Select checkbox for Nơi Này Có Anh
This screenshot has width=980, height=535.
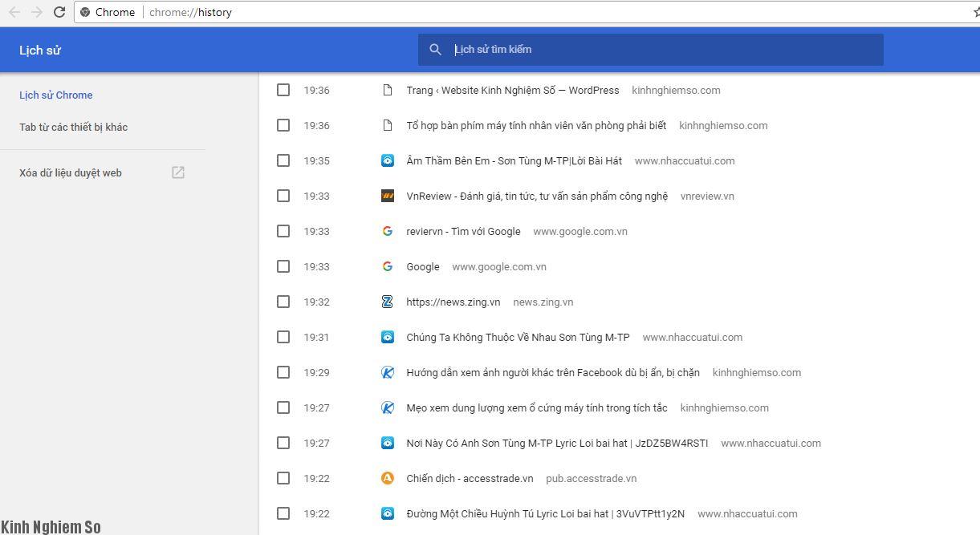(x=283, y=443)
